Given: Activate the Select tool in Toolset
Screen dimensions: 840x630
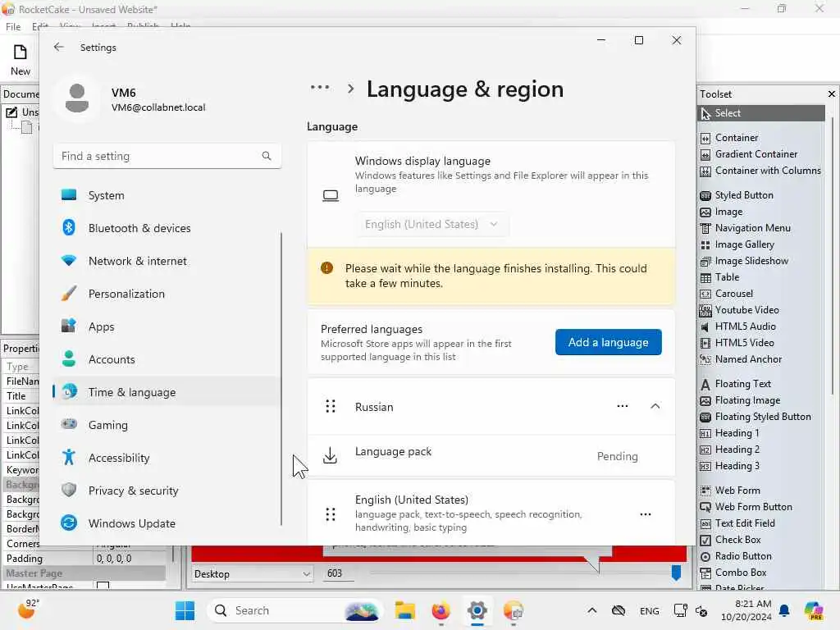Looking at the screenshot, I should [760, 113].
